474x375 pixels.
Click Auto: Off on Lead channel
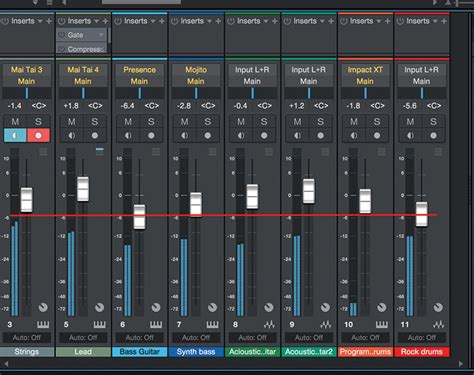[x=83, y=338]
